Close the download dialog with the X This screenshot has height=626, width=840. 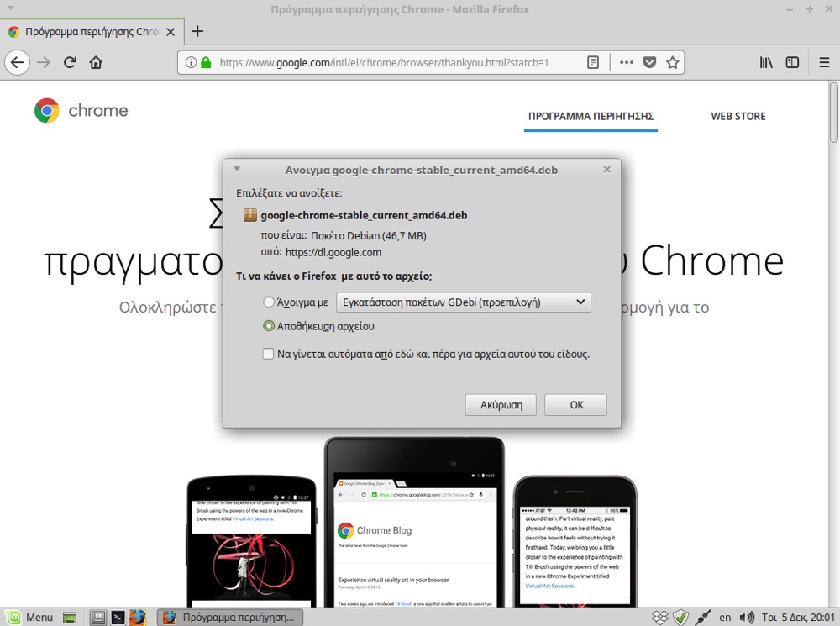(607, 170)
